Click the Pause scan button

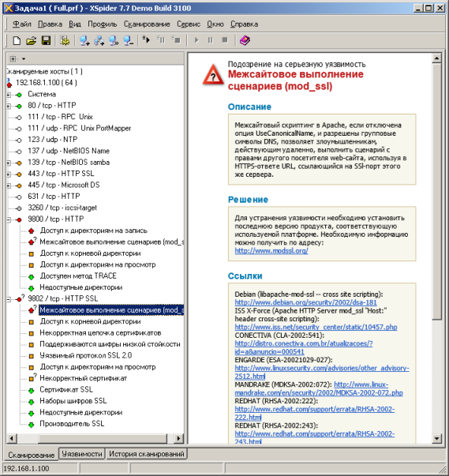pyautogui.click(x=210, y=40)
